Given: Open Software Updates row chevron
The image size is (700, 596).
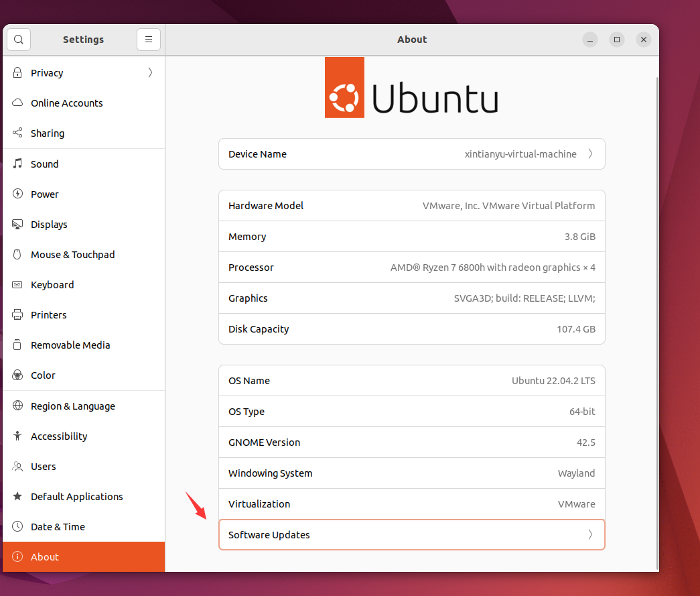Looking at the screenshot, I should pos(590,534).
